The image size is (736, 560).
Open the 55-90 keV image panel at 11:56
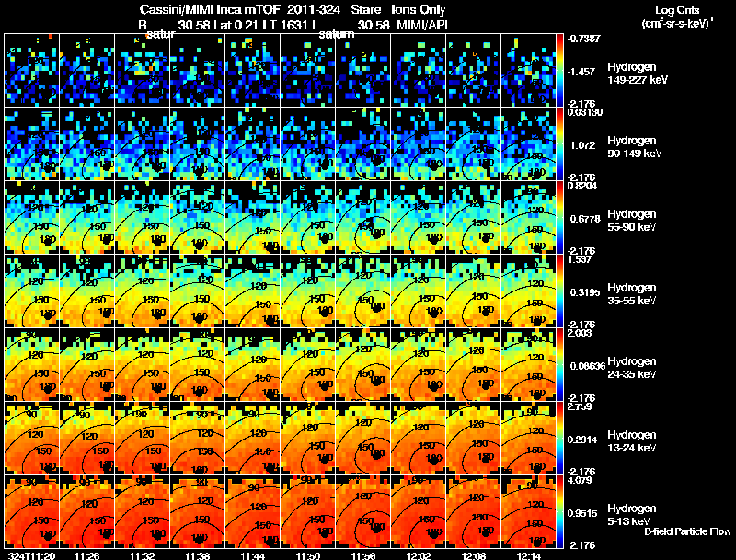[x=363, y=218]
